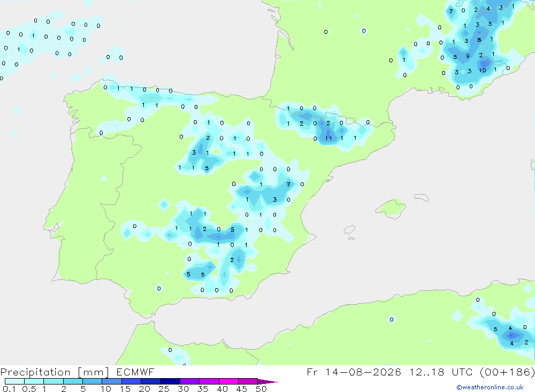The image size is (535, 392).
Task: Select the 0.1–0.5 mm legend swatch
Action: (x=14, y=381)
